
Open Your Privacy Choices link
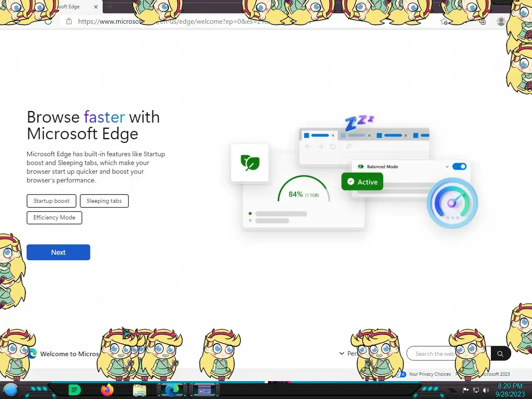(430, 374)
